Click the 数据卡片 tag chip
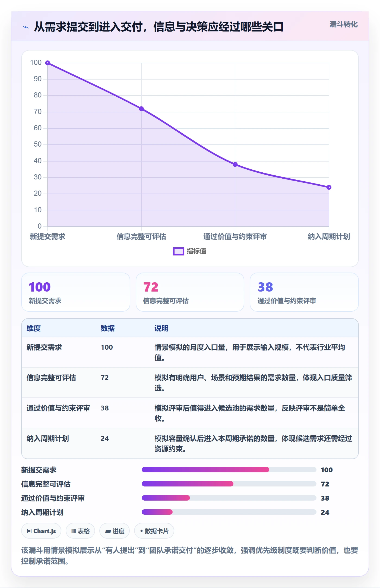 tap(154, 531)
